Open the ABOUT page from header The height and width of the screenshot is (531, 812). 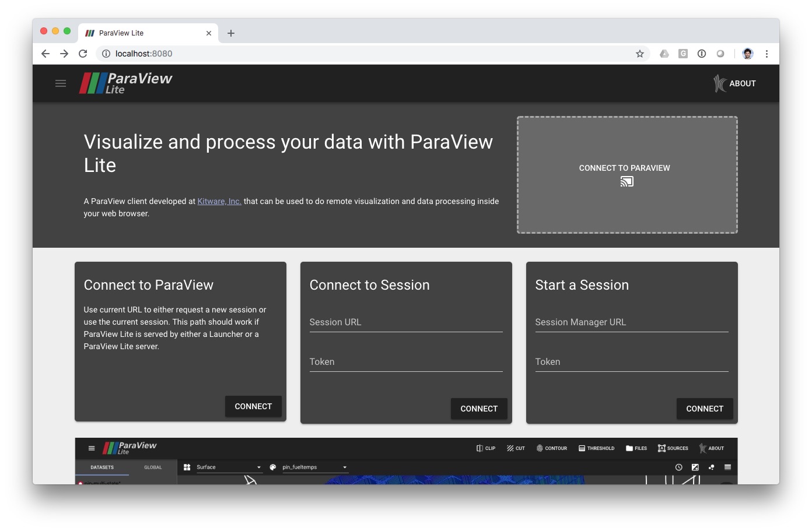tap(734, 83)
